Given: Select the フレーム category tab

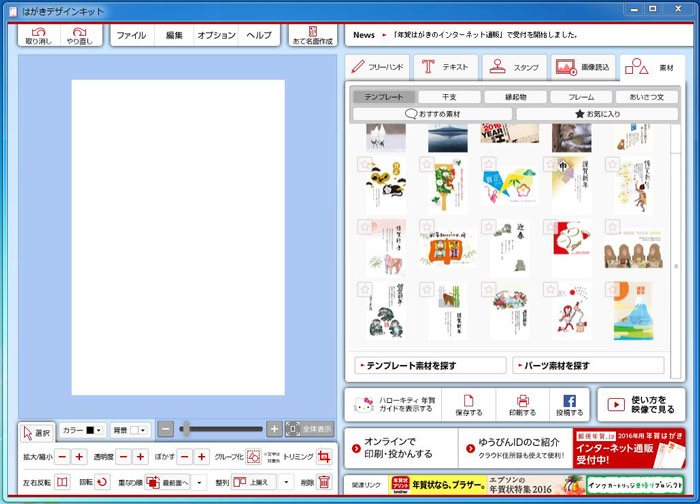Looking at the screenshot, I should click(x=581, y=97).
